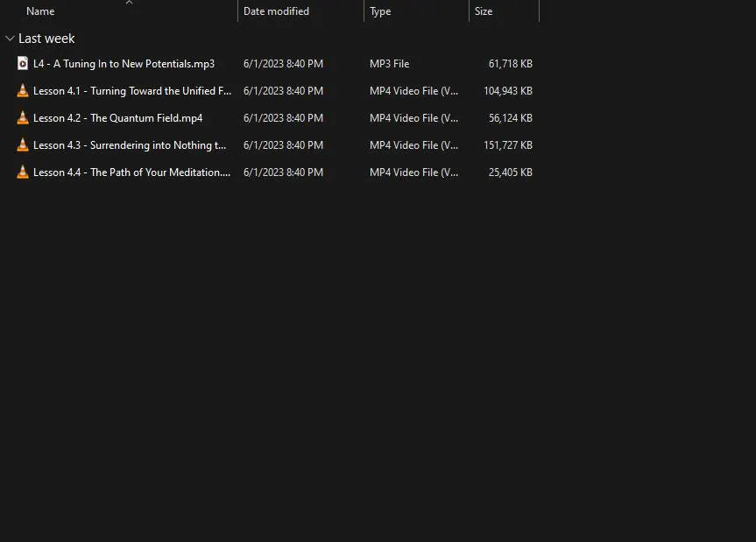This screenshot has width=756, height=542.
Task: Sort files by Date modified column header
Action: (276, 11)
